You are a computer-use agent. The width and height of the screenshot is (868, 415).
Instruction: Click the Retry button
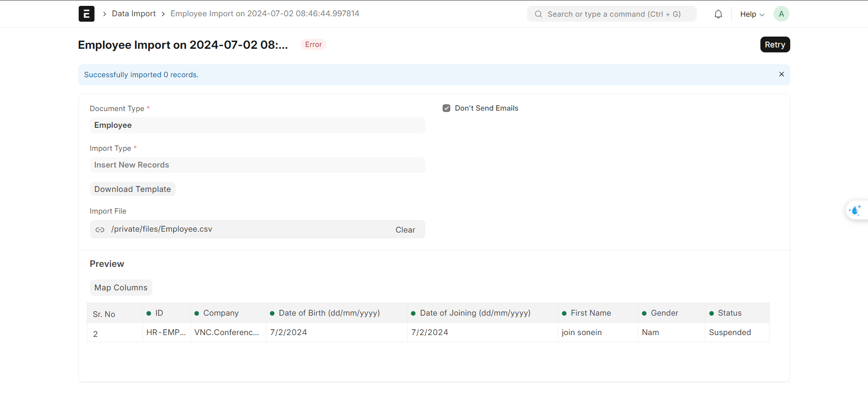point(775,45)
